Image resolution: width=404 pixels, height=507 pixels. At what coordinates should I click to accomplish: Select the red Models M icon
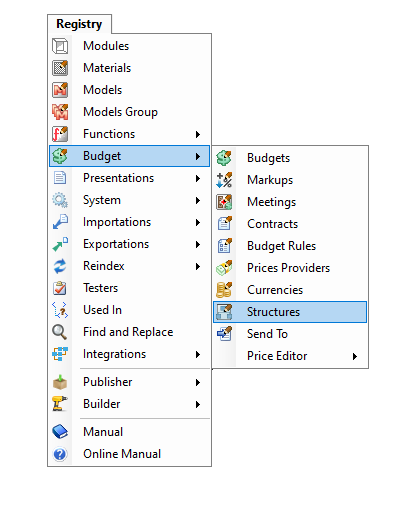[x=60, y=90]
